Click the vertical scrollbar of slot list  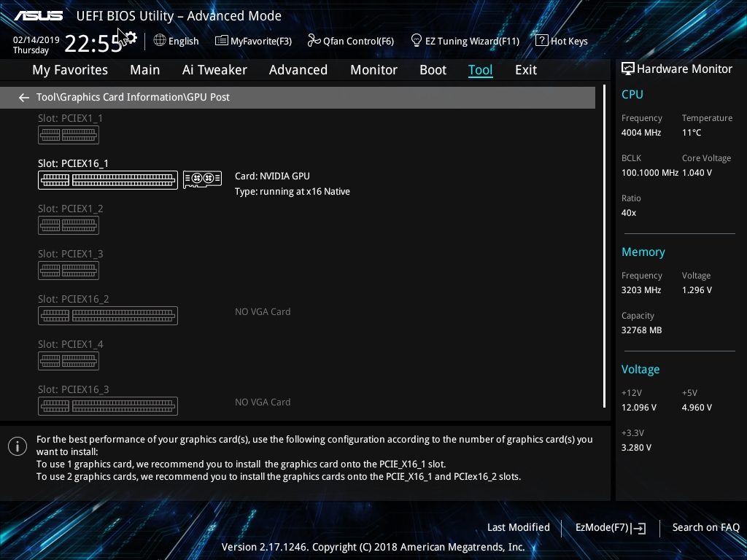(x=604, y=246)
